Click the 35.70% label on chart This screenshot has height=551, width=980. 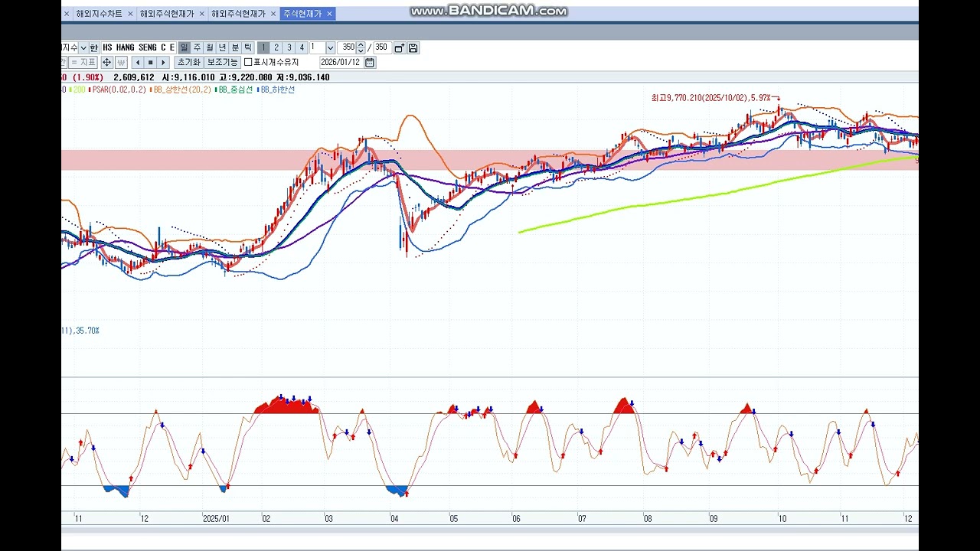[x=87, y=331]
